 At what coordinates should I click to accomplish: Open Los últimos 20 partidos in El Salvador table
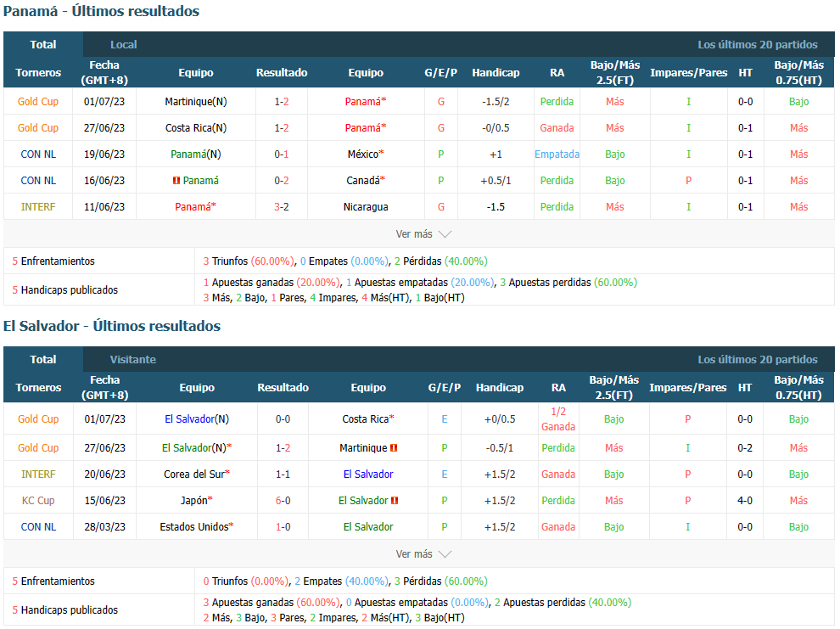tap(757, 360)
